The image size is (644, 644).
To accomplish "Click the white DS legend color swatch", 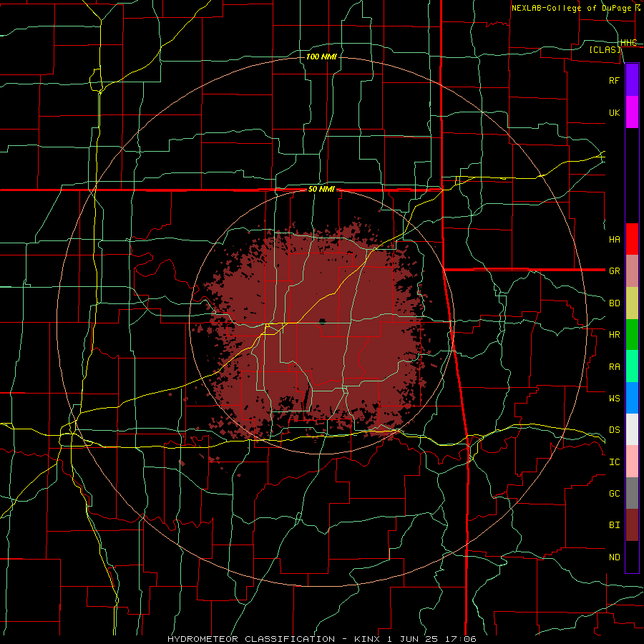I will pos(632,429).
